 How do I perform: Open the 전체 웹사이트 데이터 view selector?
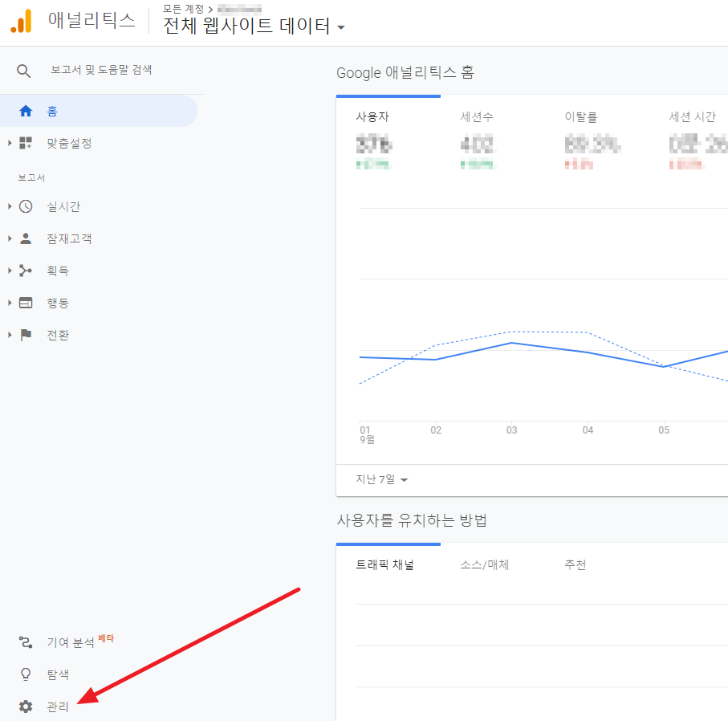point(254,26)
